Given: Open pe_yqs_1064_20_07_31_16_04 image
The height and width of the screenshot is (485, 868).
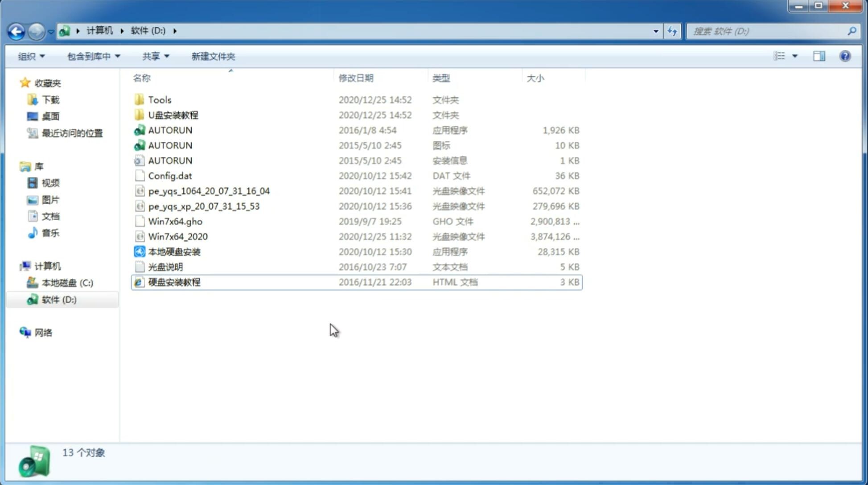Looking at the screenshot, I should 209,191.
